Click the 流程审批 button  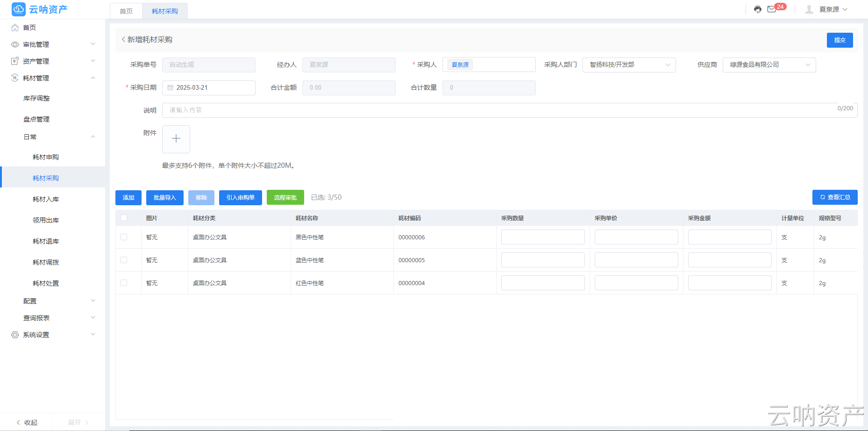point(285,198)
